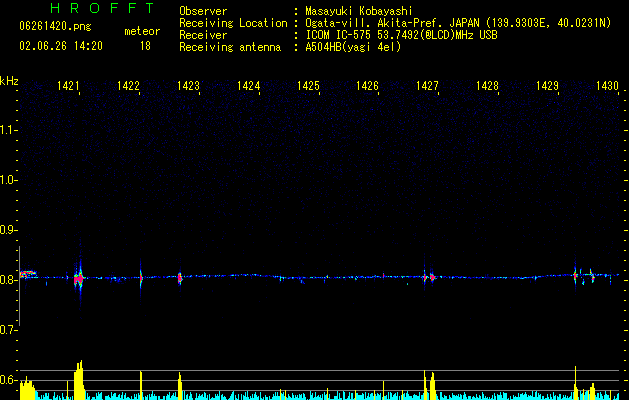Click the tallest yellow power peak near 1421
The image size is (629, 400).
point(79,380)
